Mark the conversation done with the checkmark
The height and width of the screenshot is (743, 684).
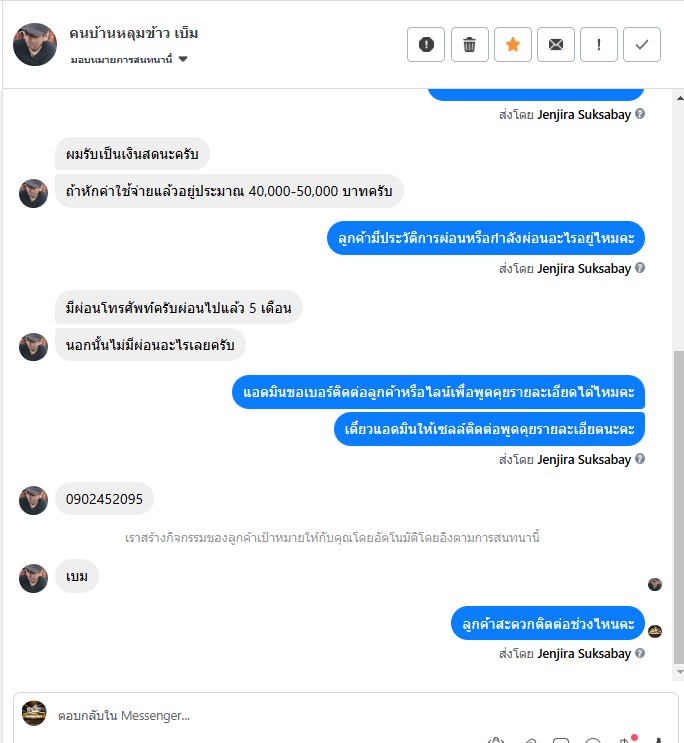click(642, 45)
